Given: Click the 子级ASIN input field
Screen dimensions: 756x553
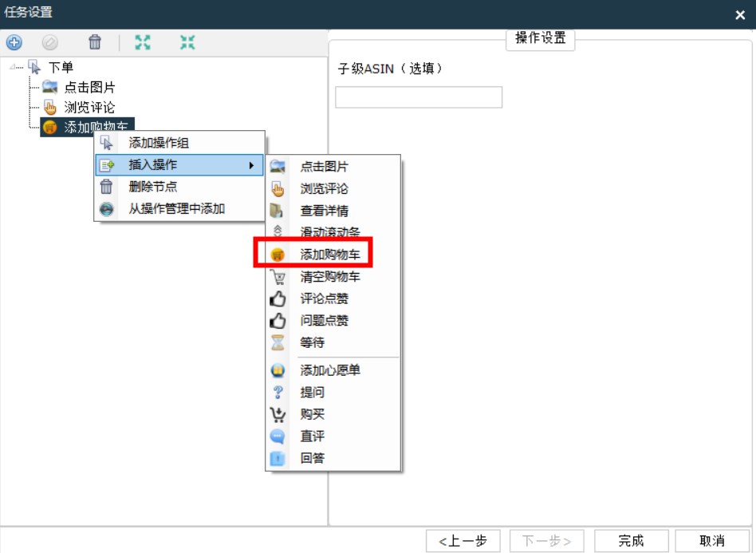Looking at the screenshot, I should [419, 97].
